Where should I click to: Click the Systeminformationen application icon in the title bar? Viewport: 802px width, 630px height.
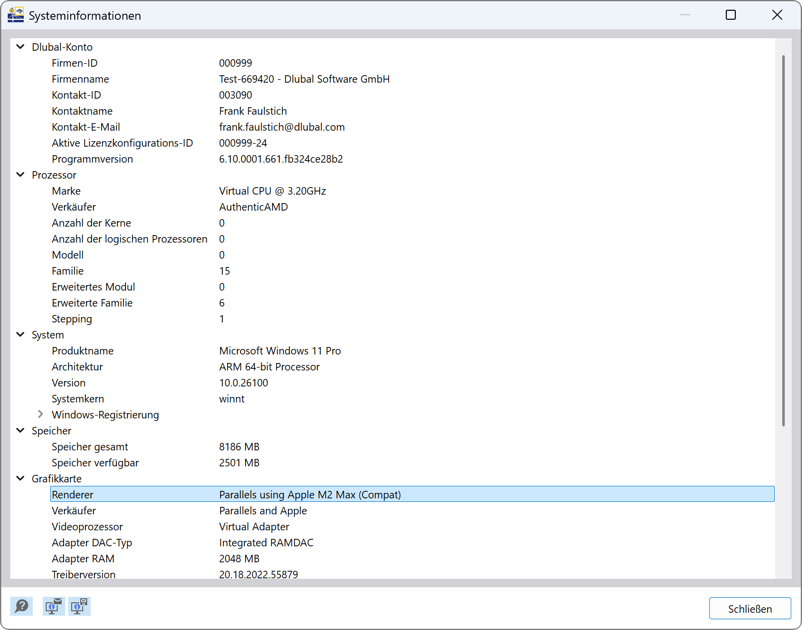[x=14, y=15]
